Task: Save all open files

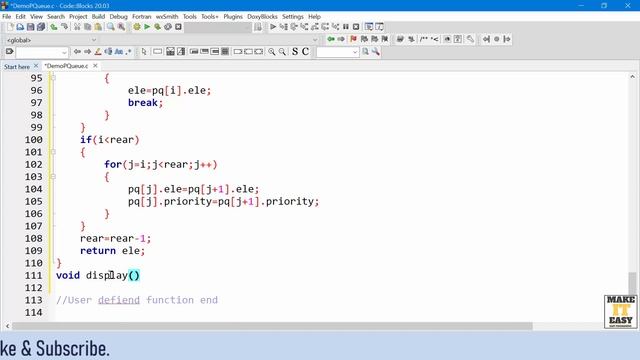Action: point(41,27)
